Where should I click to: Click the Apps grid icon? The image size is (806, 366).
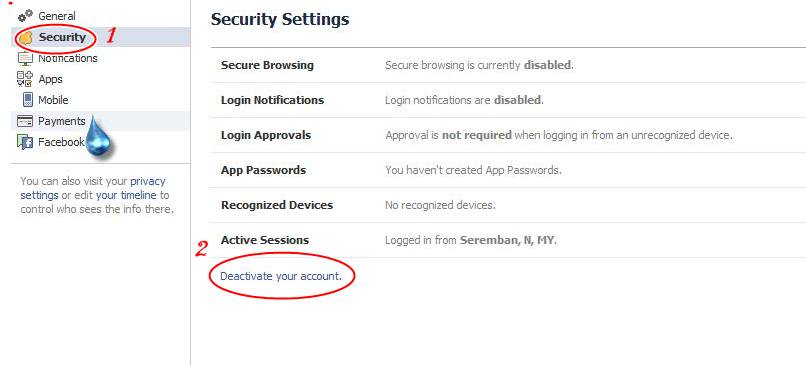25,79
